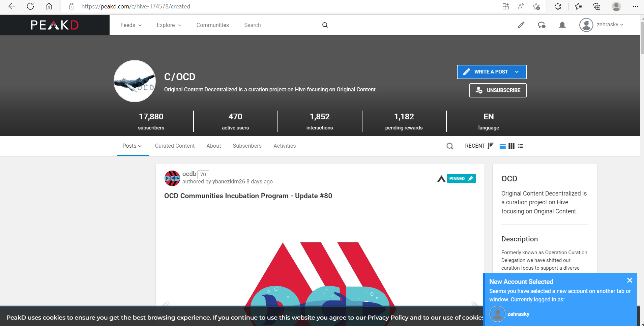Open the OCD Communities Incubation Program post

[x=248, y=196]
